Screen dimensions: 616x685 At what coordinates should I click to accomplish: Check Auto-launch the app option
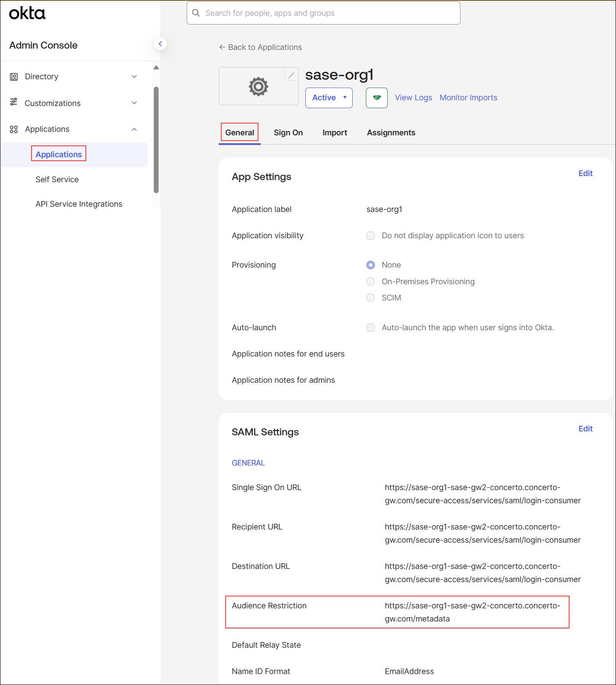tap(371, 327)
